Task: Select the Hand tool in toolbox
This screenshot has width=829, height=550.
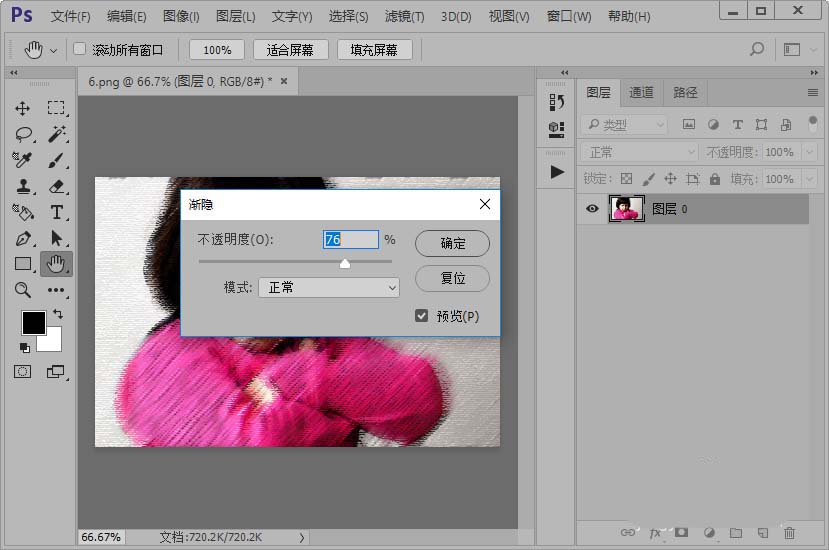Action: pos(56,263)
